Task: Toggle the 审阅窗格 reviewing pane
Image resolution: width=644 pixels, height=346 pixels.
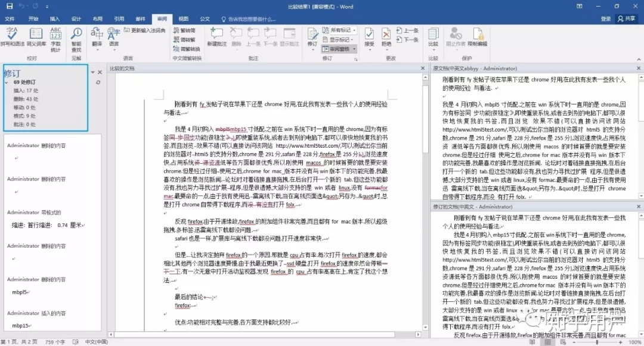Action: (x=336, y=49)
